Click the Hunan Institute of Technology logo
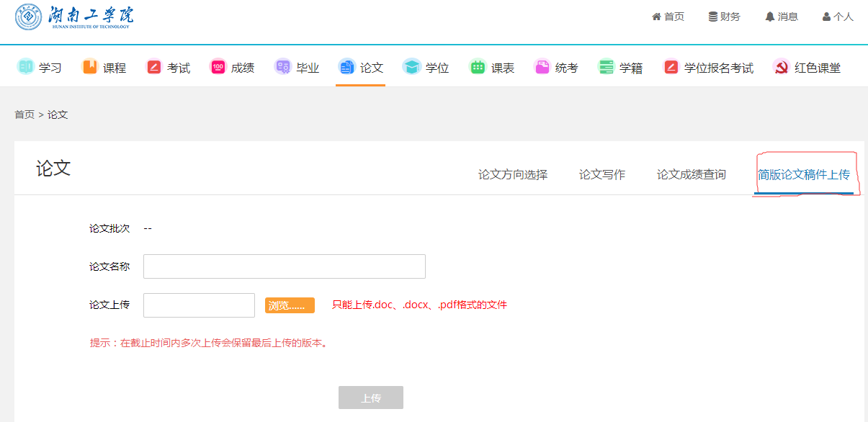This screenshot has width=868, height=422. tap(74, 17)
